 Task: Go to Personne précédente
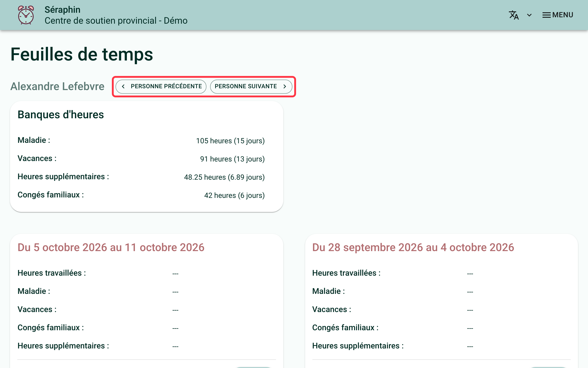pyautogui.click(x=161, y=86)
